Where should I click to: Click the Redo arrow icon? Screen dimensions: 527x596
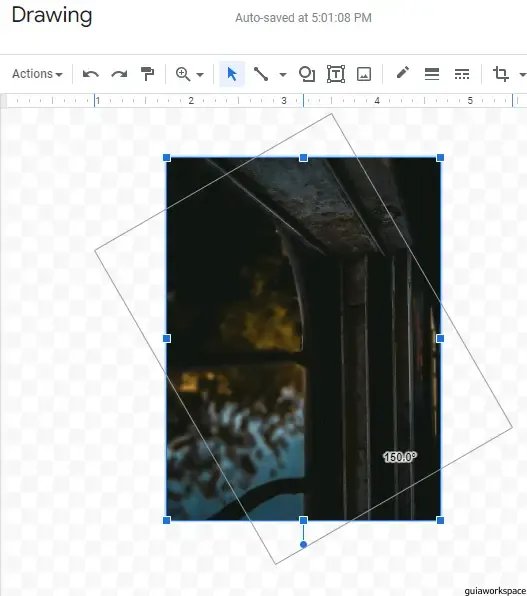coord(119,74)
